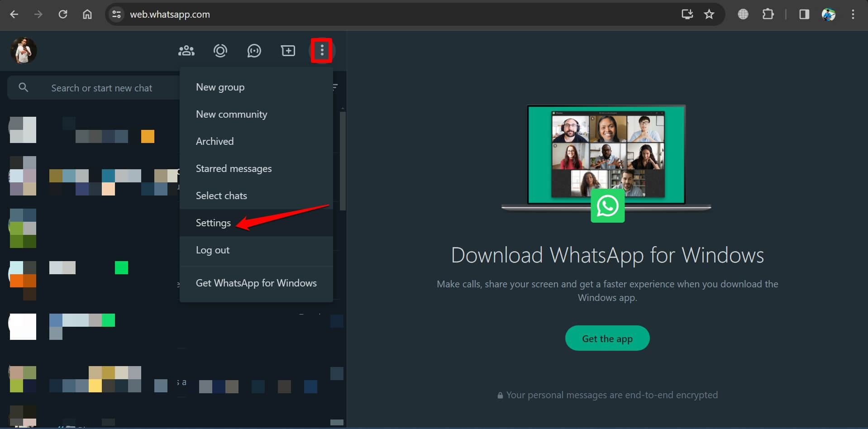Toggle the browser side panel
This screenshot has height=429, width=868.
(804, 14)
